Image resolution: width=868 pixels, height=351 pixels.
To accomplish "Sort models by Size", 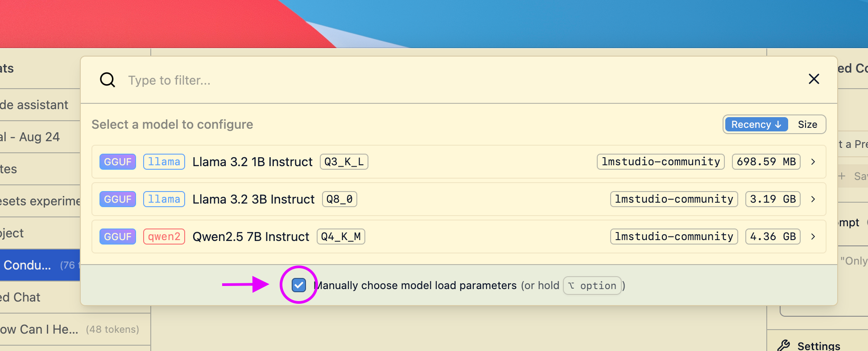I will click(807, 125).
